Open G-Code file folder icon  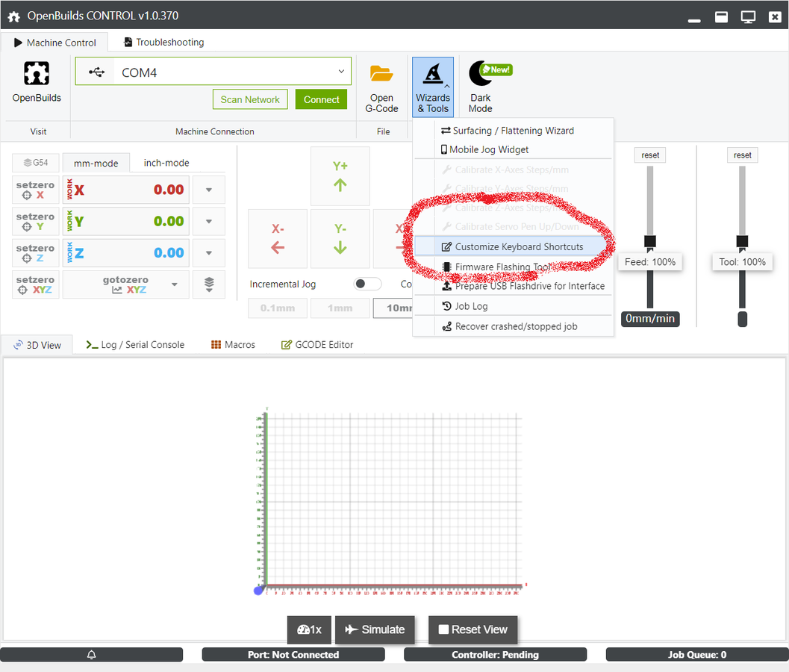click(381, 74)
